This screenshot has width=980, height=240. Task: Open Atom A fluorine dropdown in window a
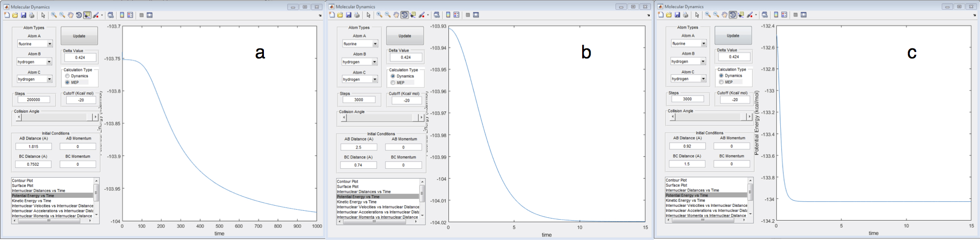click(x=35, y=44)
